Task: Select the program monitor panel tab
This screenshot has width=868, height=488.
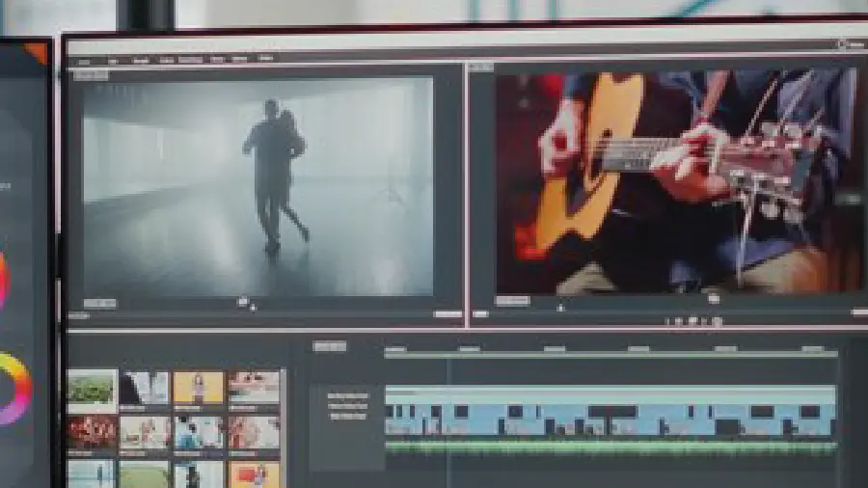Action: (x=481, y=68)
